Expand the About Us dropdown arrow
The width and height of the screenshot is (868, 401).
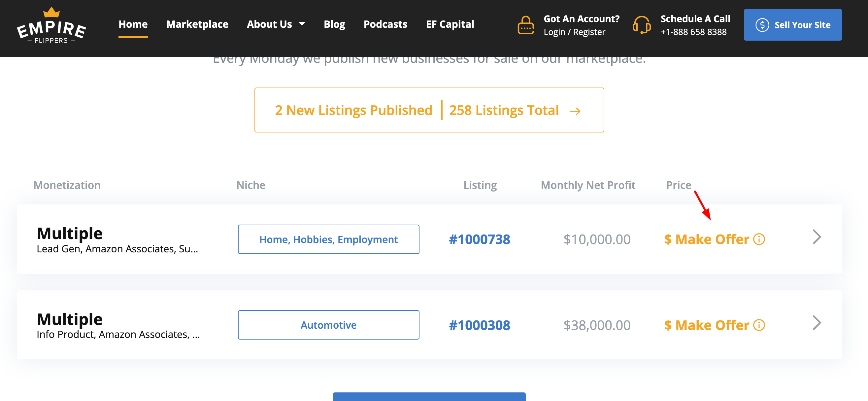coord(302,24)
